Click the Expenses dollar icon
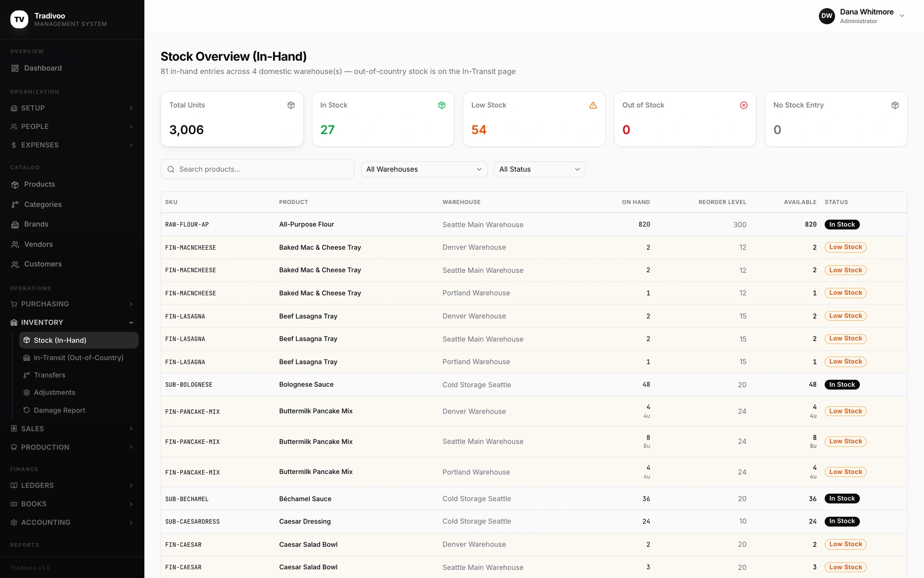This screenshot has height=578, width=924. coord(14,145)
